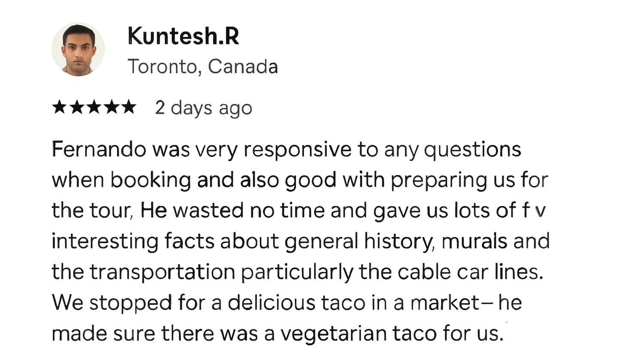Click the word "Fernando" in the review
The height and width of the screenshot is (362, 644).
point(99,149)
